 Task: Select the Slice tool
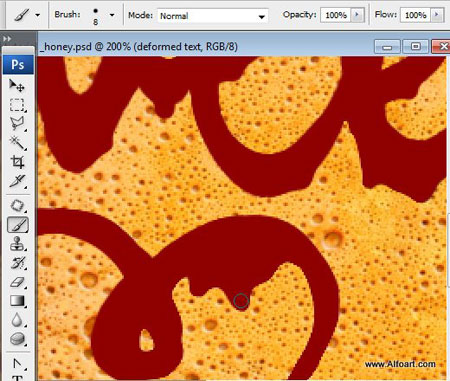pos(17,181)
